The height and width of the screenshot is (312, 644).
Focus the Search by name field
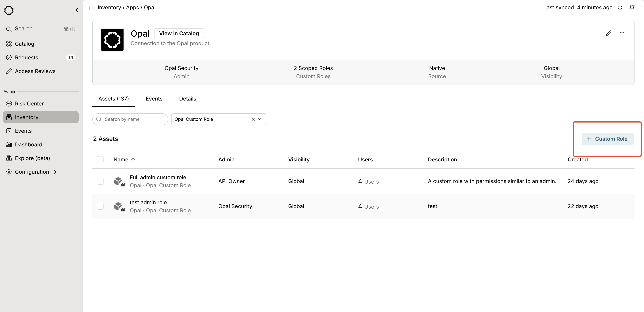[x=134, y=119]
